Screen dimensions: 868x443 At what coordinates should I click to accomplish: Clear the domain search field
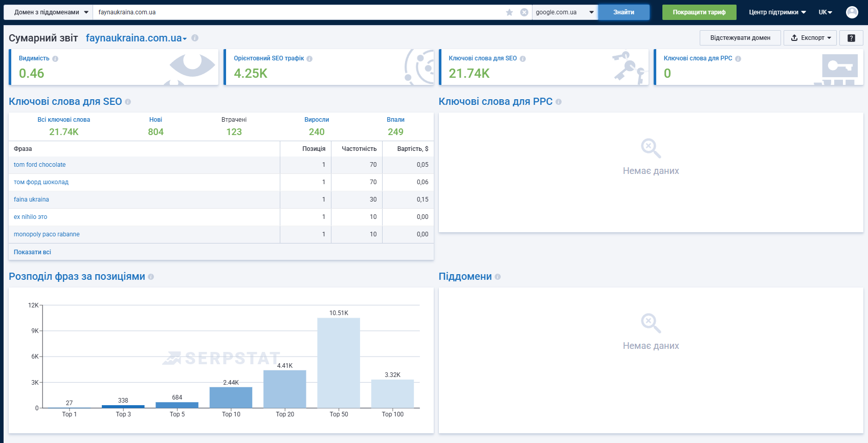click(x=524, y=12)
